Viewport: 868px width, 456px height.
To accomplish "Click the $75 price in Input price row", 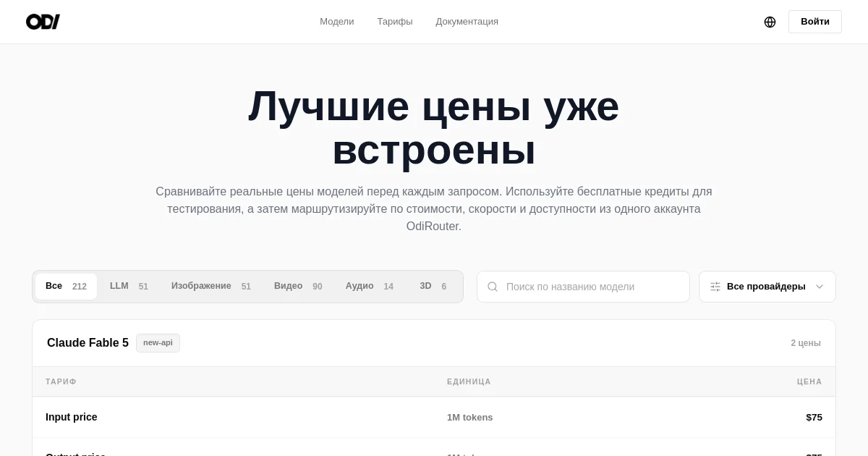I will (x=814, y=417).
